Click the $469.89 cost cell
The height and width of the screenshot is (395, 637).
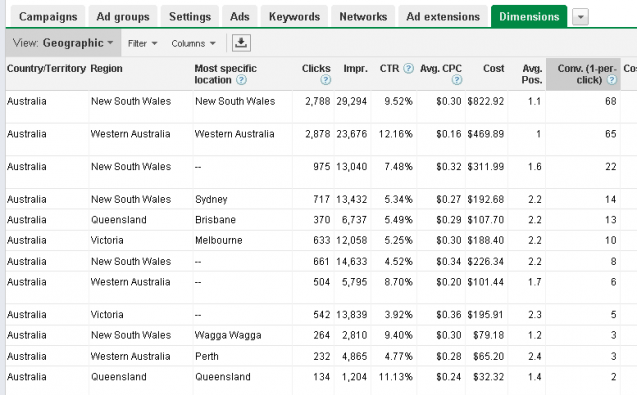click(x=485, y=134)
